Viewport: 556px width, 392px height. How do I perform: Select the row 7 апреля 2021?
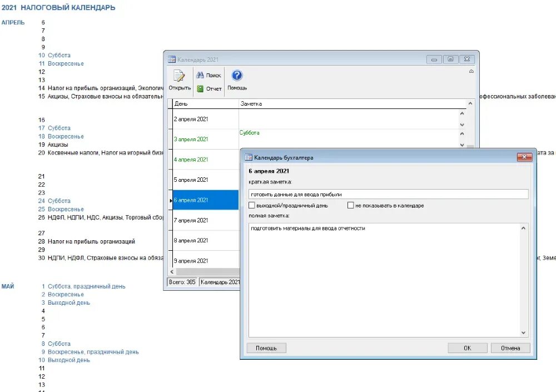coord(206,220)
